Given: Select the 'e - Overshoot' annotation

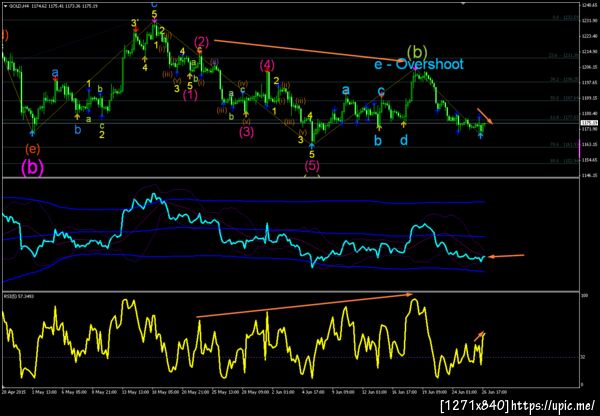Looking at the screenshot, I should (x=419, y=64).
